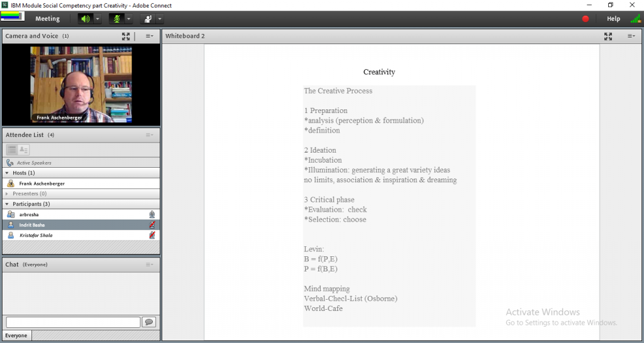Toggle the microphone button in toolbar

coord(116,19)
